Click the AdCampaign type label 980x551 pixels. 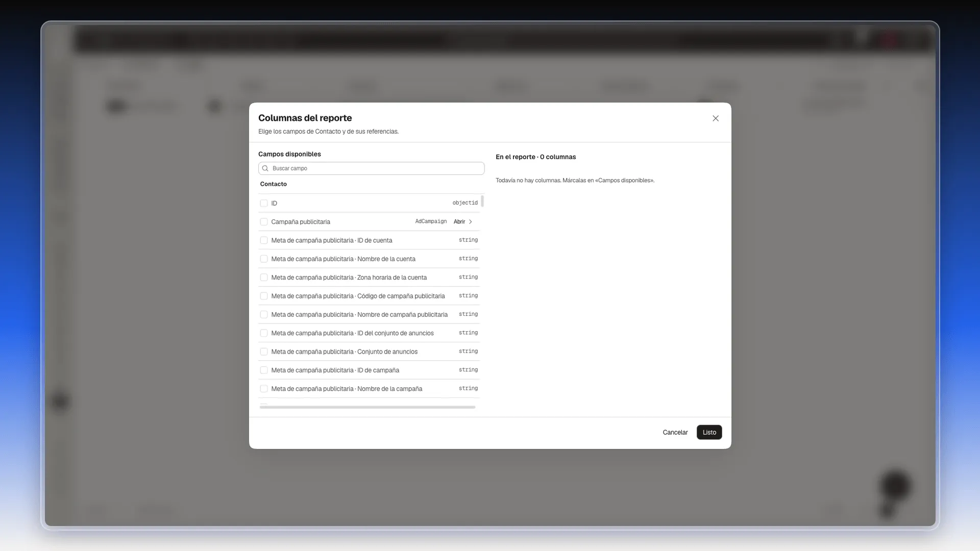pos(431,221)
